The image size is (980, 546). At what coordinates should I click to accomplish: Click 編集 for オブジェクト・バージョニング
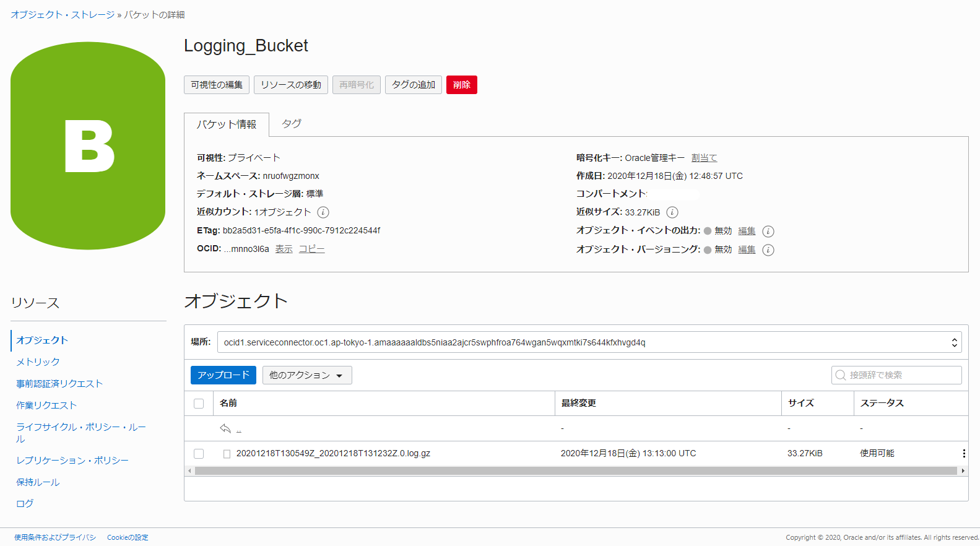[747, 249]
